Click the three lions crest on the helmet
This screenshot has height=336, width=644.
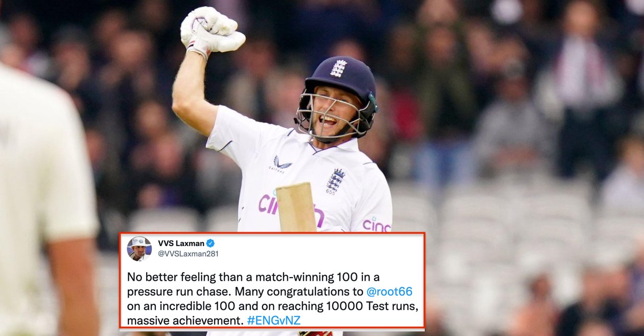tap(338, 69)
